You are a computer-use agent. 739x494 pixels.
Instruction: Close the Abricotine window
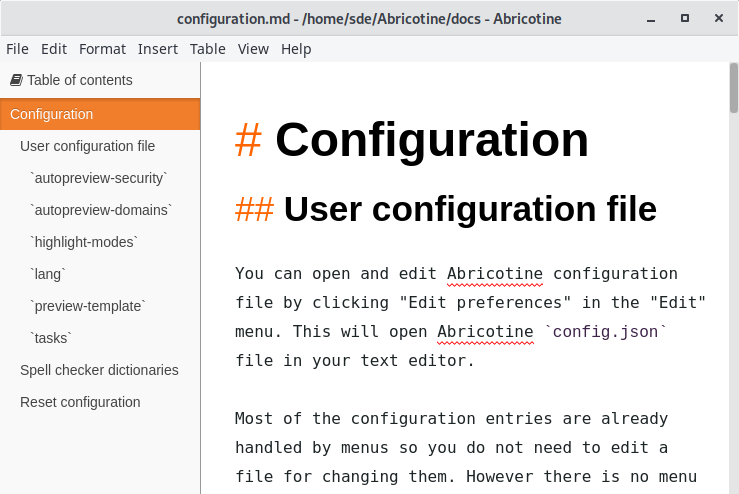[x=719, y=18]
